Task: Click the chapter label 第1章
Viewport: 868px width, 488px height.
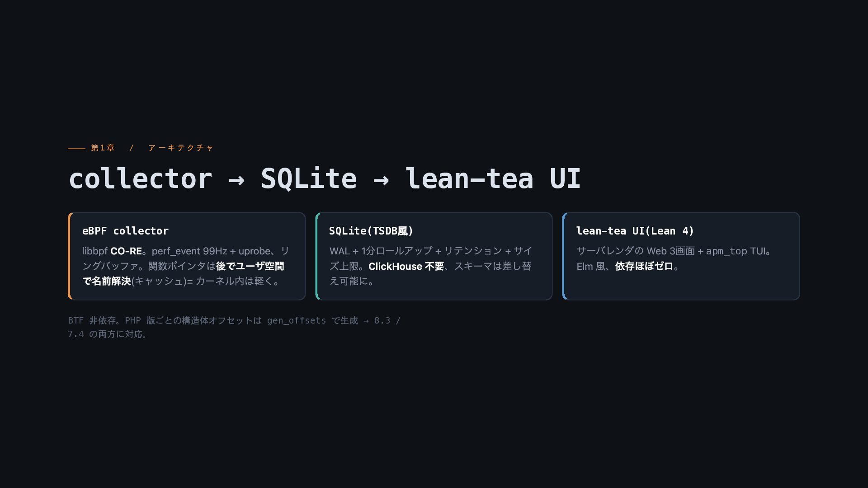Action: point(103,148)
